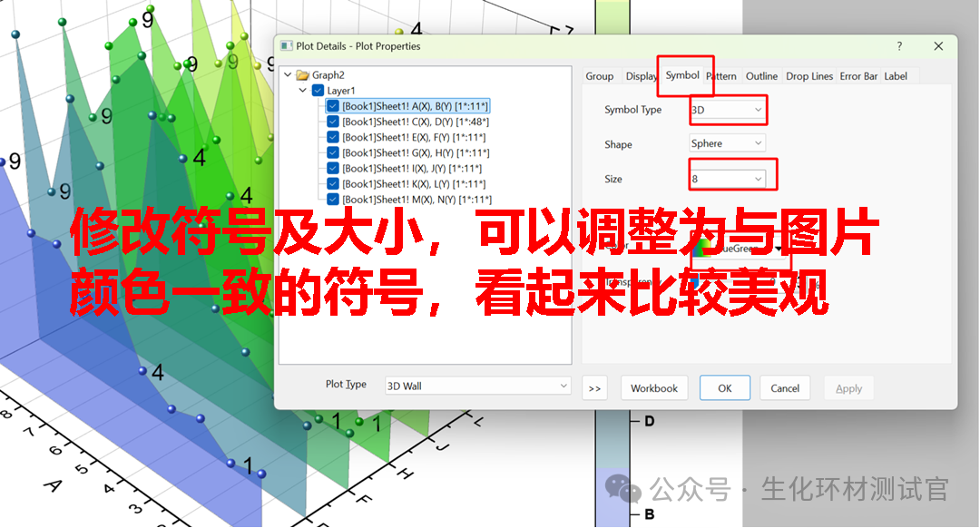980x528 pixels.
Task: Toggle checkbox for C(X), D(Y) plot
Action: pos(333,122)
